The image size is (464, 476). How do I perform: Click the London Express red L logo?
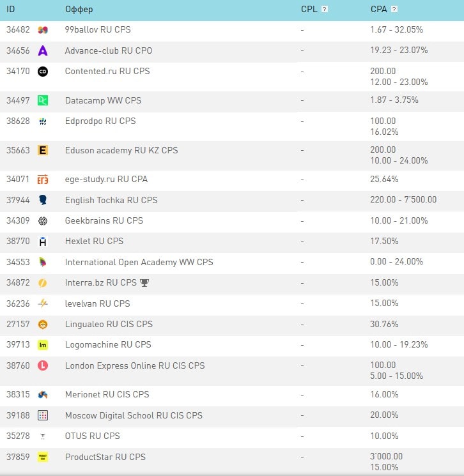coord(43,365)
